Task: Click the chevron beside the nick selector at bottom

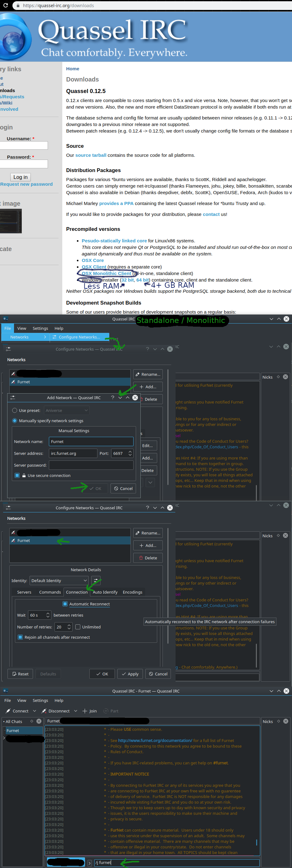Action: [x=89, y=863]
